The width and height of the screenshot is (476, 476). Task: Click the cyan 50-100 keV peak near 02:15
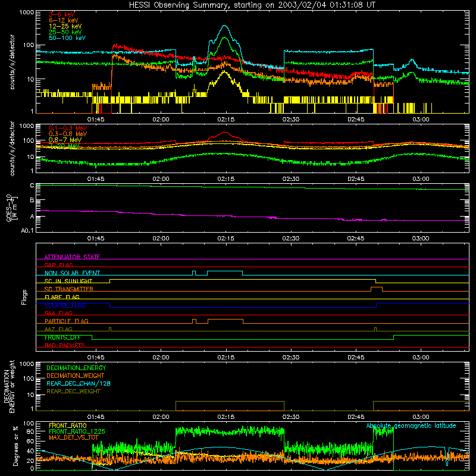click(x=225, y=26)
